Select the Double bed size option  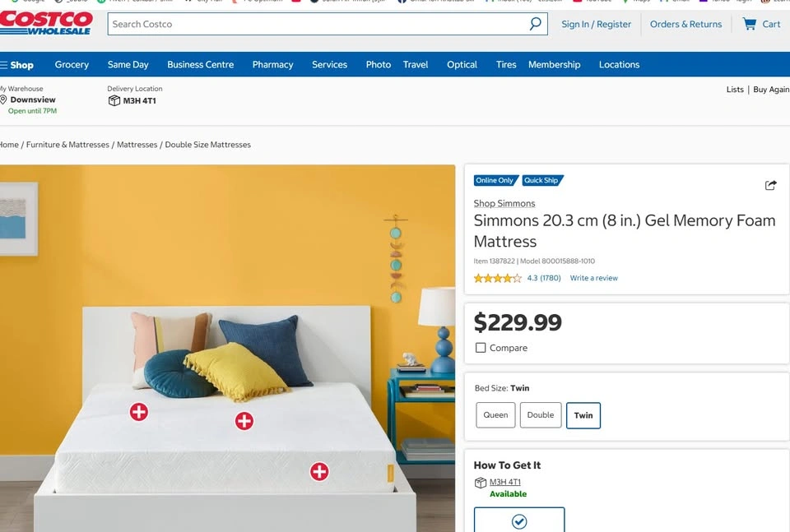pyautogui.click(x=541, y=415)
